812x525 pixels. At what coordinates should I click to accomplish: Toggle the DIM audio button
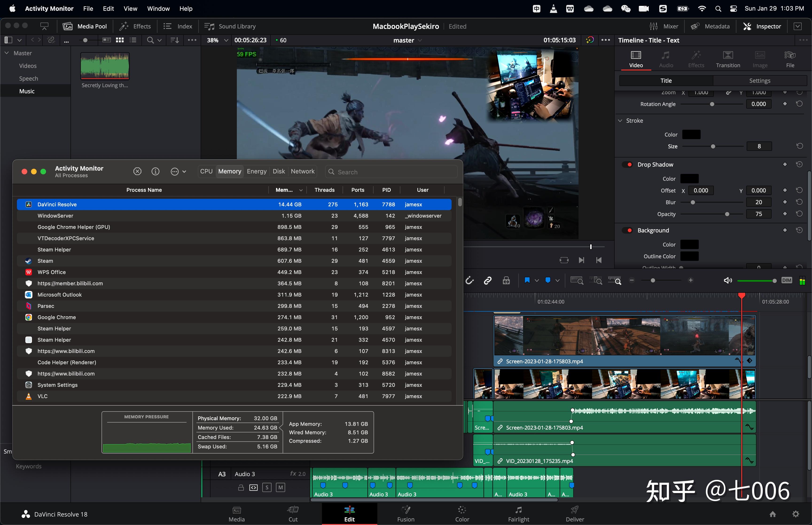[x=787, y=280]
